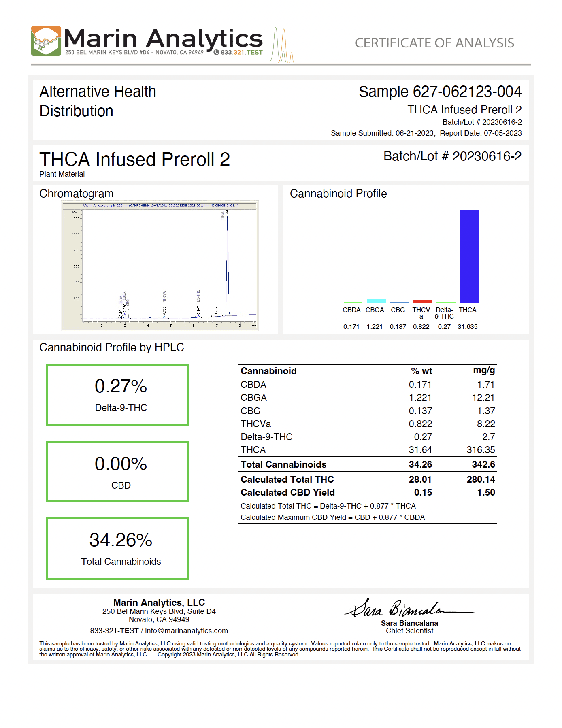Click the Sara Biancalana signature
This screenshot has height=728, width=562.
[409, 608]
